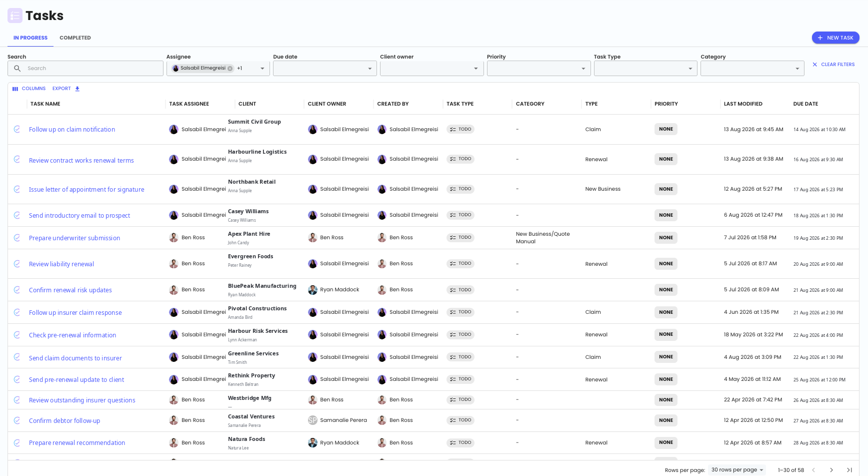
Task: Sort by Last Modified column header
Action: coord(743,104)
